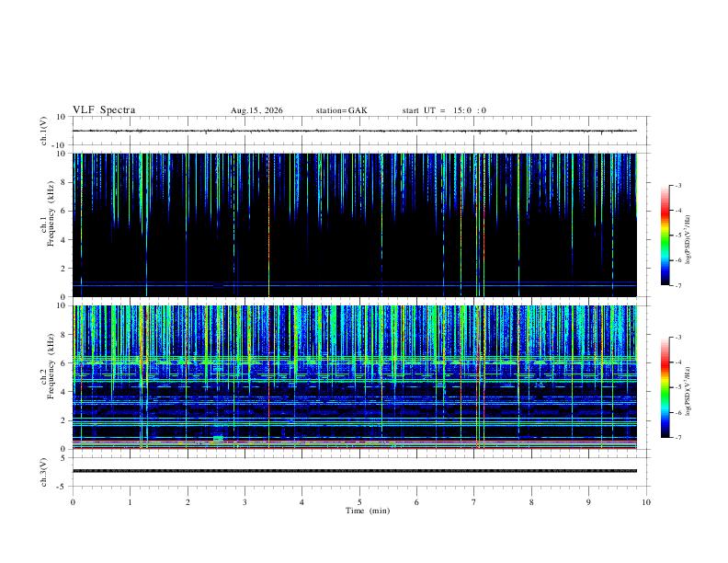Click the ch.2 lower color scale bar

point(665,387)
